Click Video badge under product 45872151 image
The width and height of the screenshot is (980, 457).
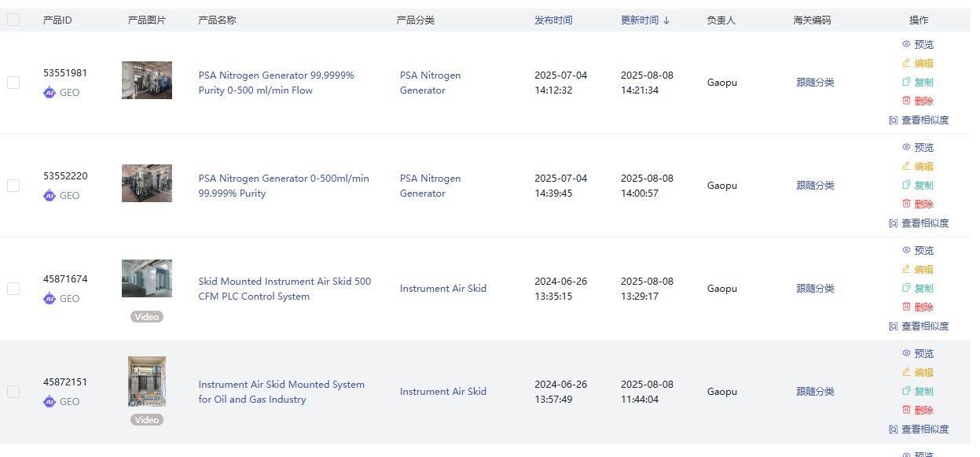pos(147,420)
